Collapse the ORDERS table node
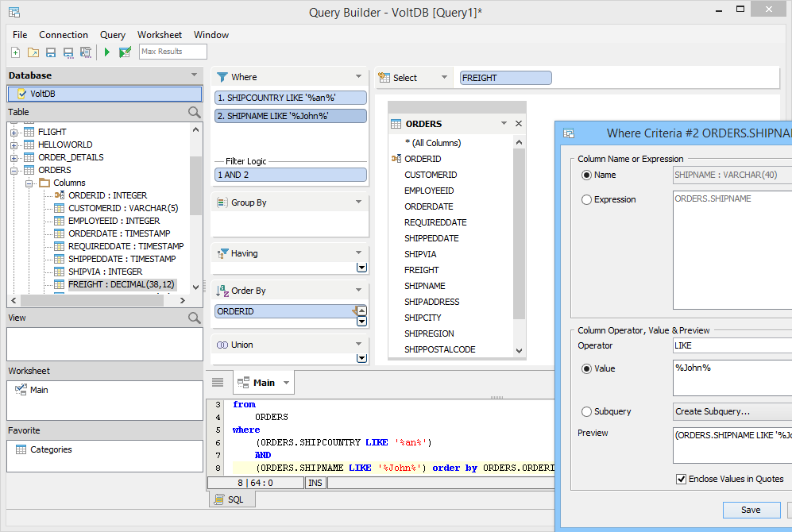Screen dimensions: 792x532 tap(14, 170)
